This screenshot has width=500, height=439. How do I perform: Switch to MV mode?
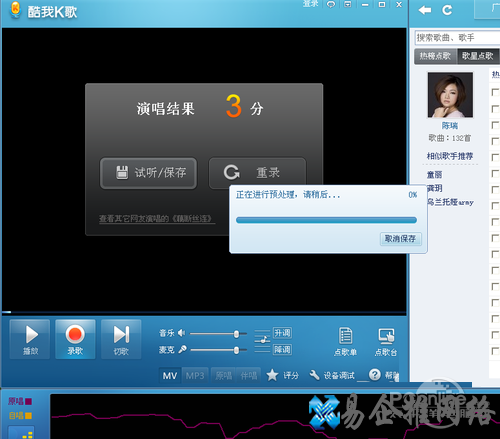170,376
